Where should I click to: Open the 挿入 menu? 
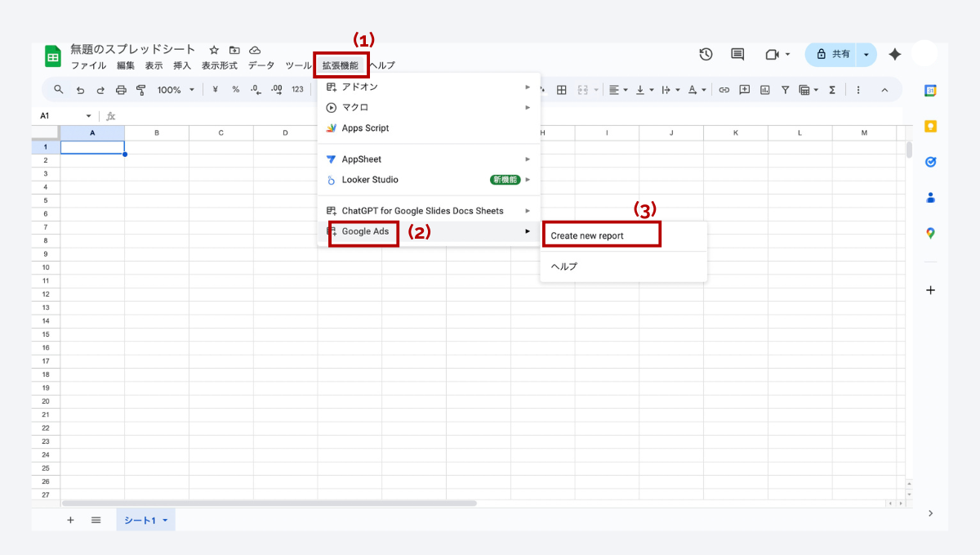point(182,65)
